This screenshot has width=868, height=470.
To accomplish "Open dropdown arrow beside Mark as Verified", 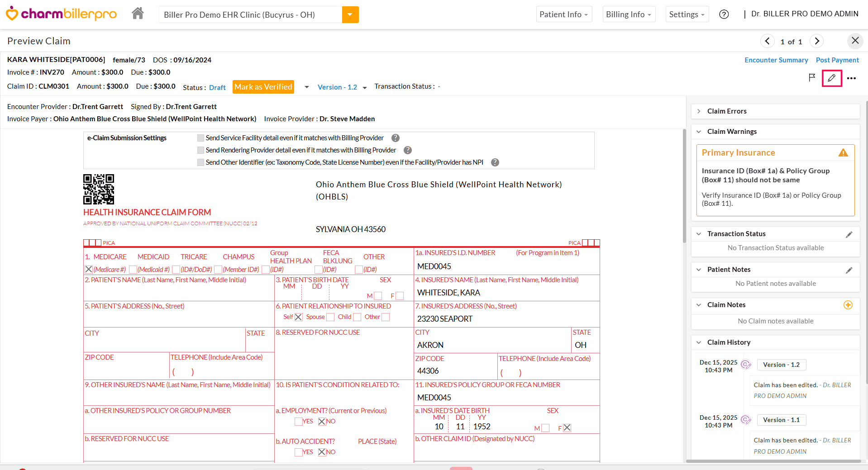I will 306,87.
